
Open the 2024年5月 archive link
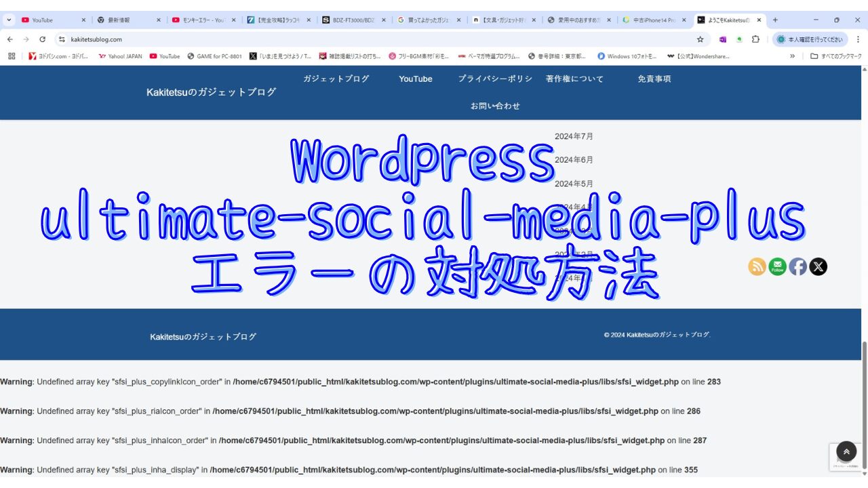tap(574, 184)
